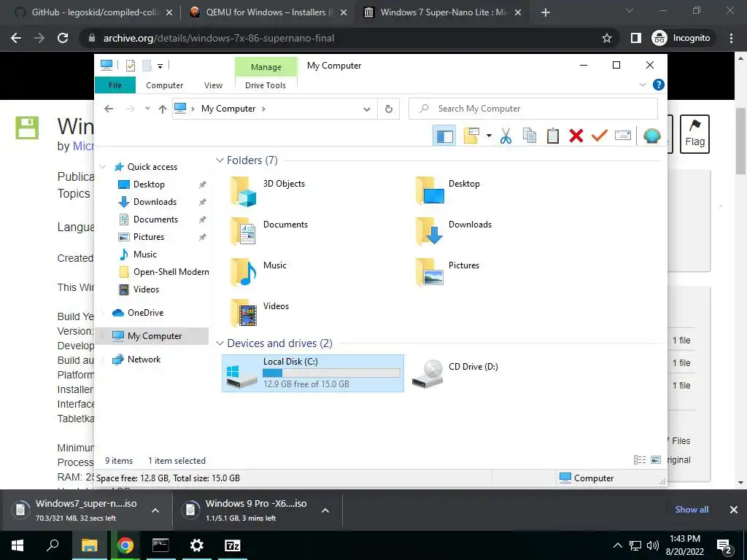Click the Paste clipboard icon in Explorer toolbar

553,136
